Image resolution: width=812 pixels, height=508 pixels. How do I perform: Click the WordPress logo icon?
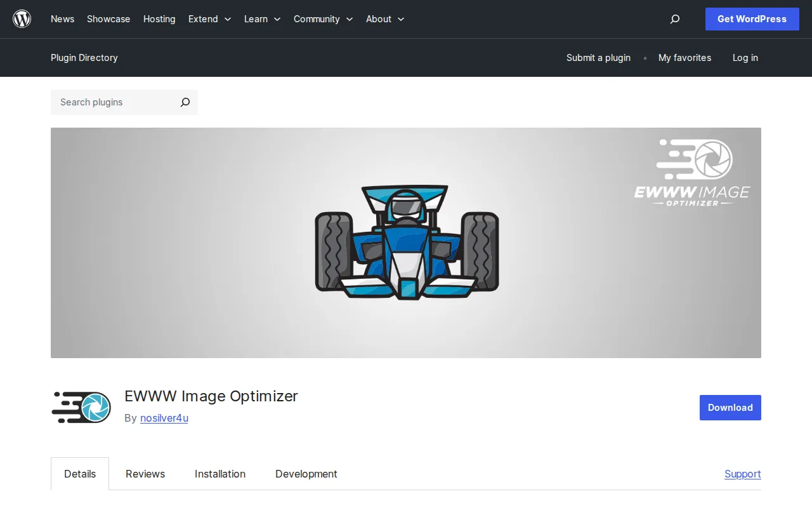click(x=22, y=18)
